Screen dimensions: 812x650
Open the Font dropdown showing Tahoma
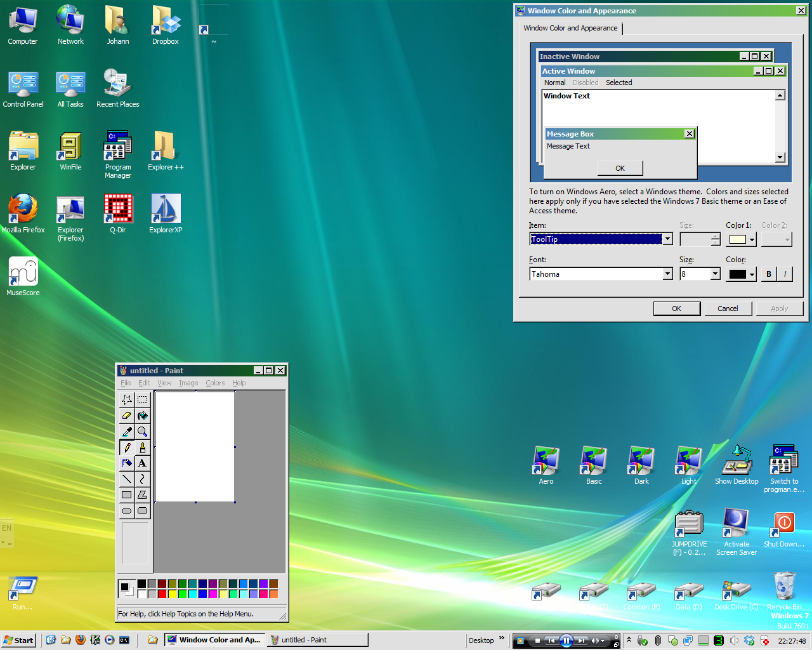tap(667, 274)
